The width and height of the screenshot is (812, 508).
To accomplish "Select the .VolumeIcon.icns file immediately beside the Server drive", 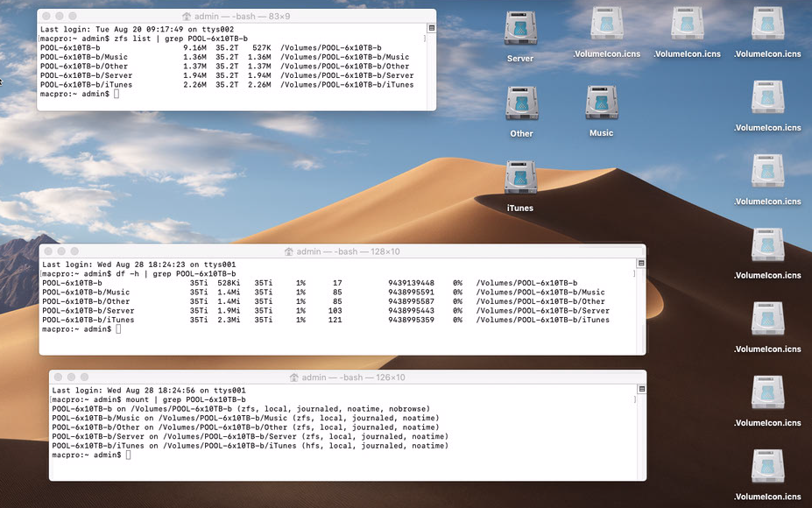I will pyautogui.click(x=607, y=24).
